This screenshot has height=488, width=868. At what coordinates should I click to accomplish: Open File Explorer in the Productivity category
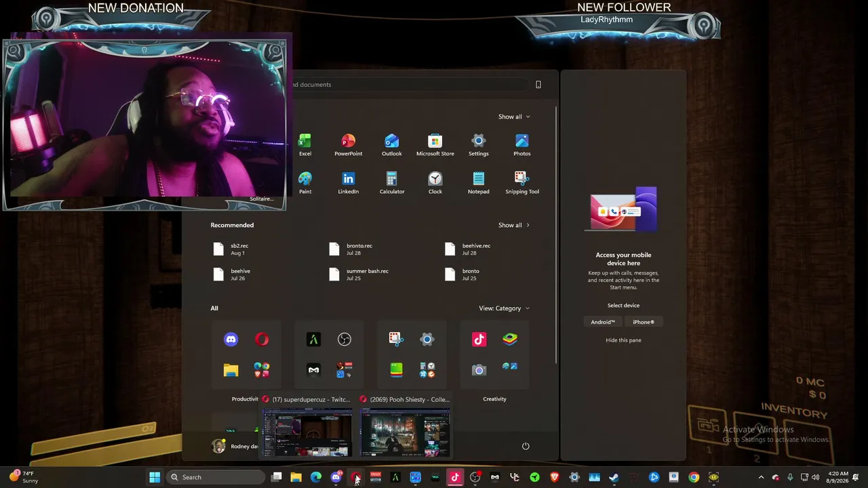(x=231, y=370)
